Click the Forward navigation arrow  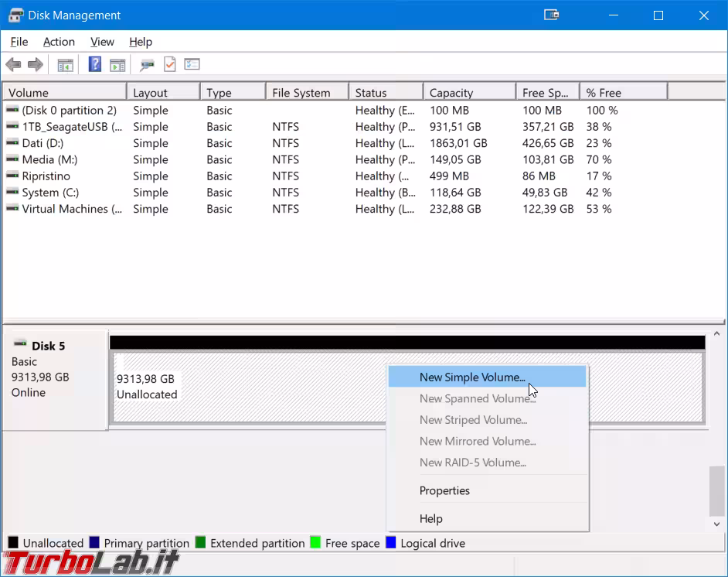pyautogui.click(x=36, y=64)
